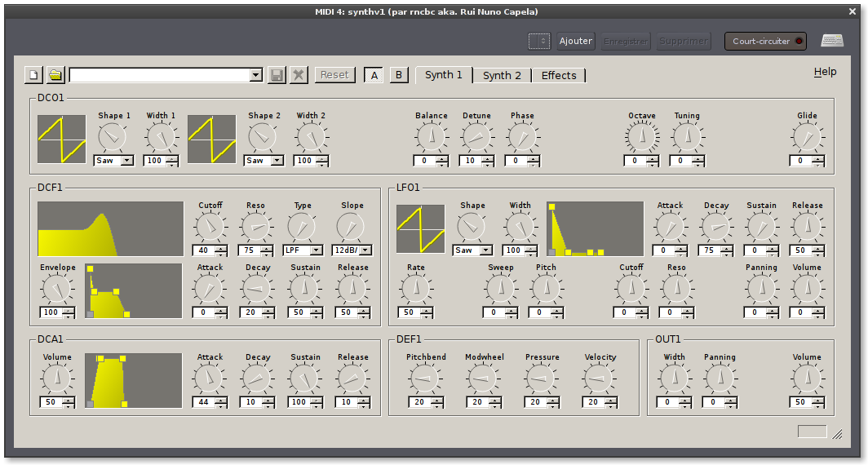Open the Effects tab

click(559, 75)
